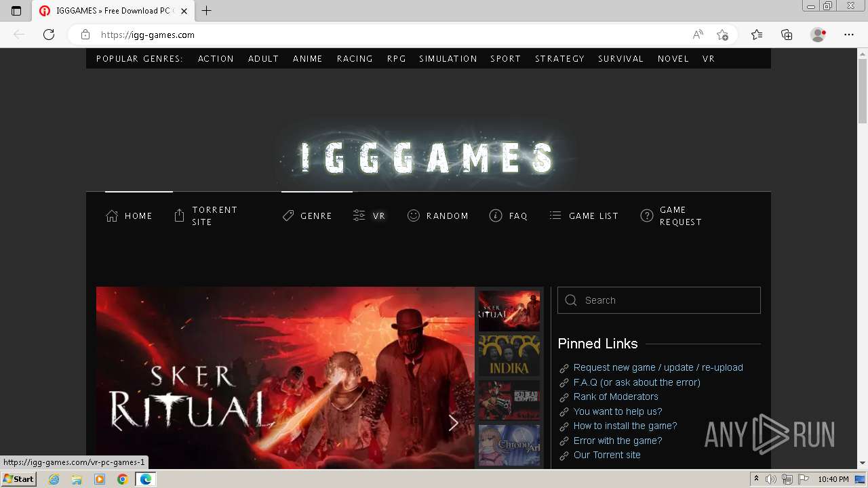Open Rank of Moderators link

point(616,396)
